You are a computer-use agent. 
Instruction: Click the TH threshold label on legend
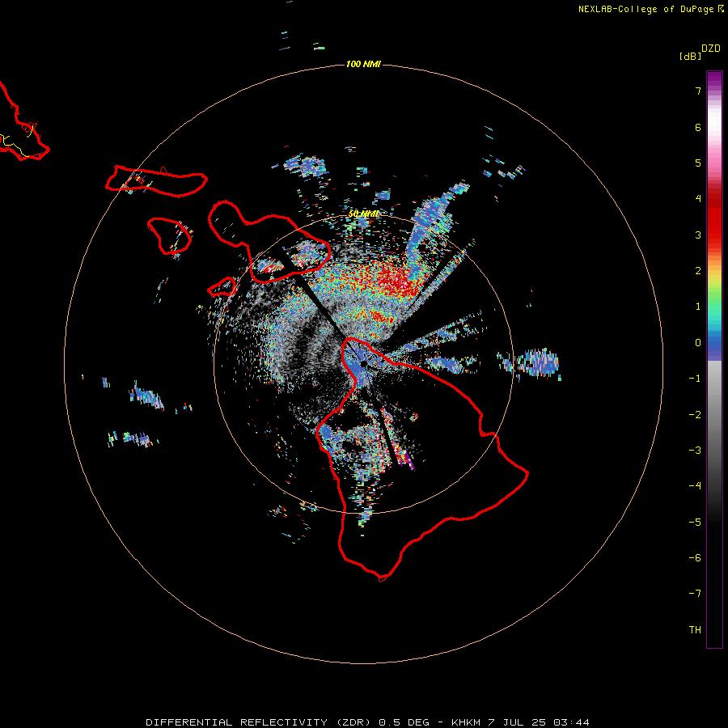click(x=695, y=630)
